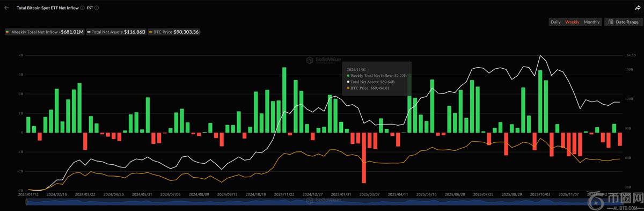
Task: Click the green-red Weekly Inflow legend icon
Action: [x=8, y=32]
